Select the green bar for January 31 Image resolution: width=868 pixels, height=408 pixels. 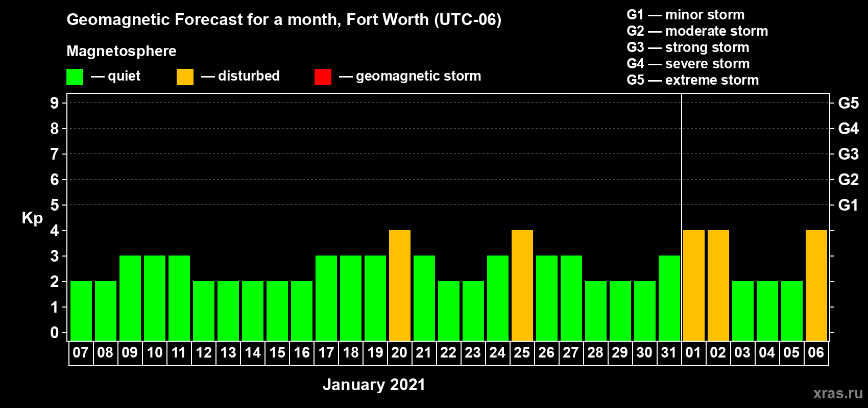point(669,298)
